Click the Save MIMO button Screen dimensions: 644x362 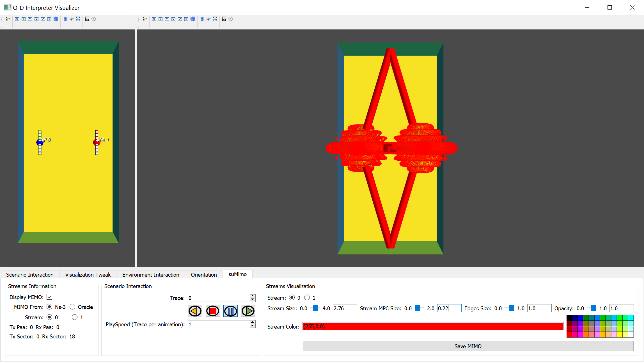tap(468, 346)
